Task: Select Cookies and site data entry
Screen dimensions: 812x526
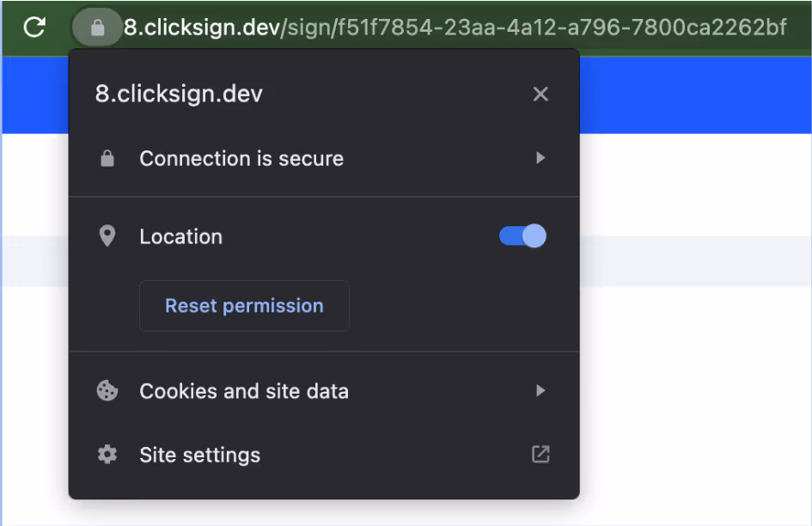Action: tap(244, 391)
